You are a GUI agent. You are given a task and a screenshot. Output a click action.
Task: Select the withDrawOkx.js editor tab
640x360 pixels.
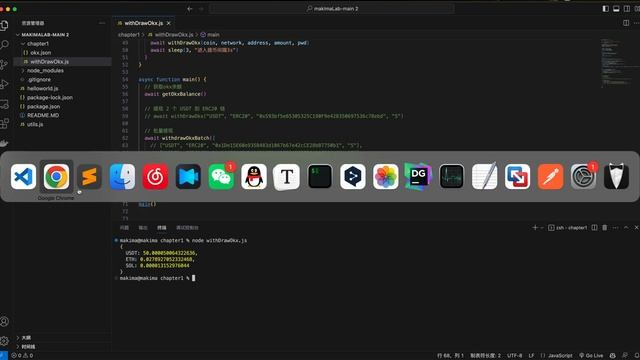click(x=144, y=23)
